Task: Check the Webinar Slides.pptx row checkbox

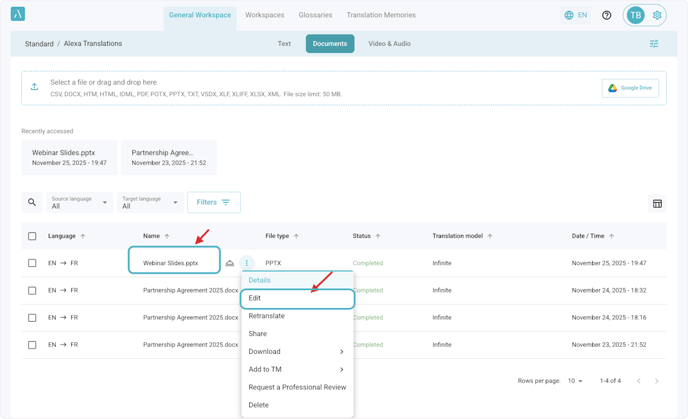Action: [32, 263]
